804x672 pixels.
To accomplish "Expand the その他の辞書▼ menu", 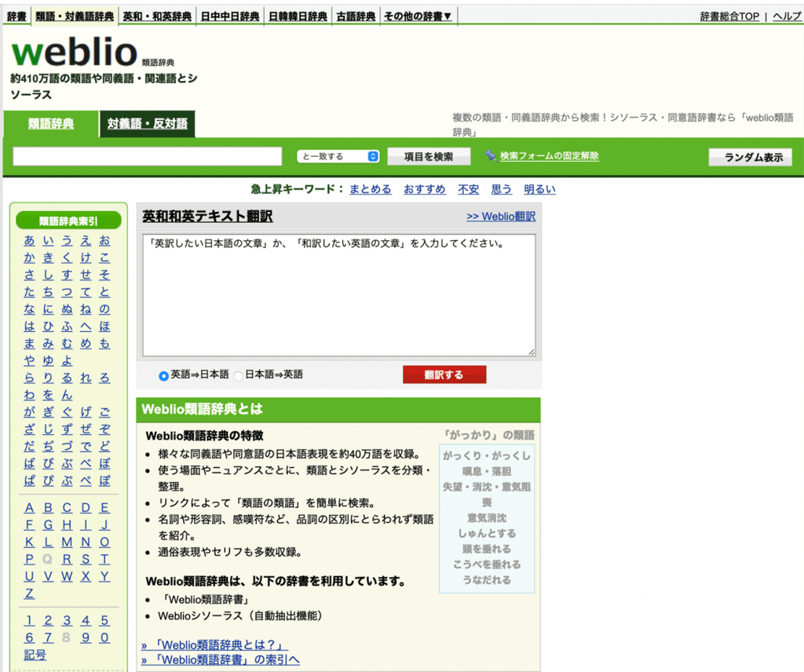I will 418,16.
